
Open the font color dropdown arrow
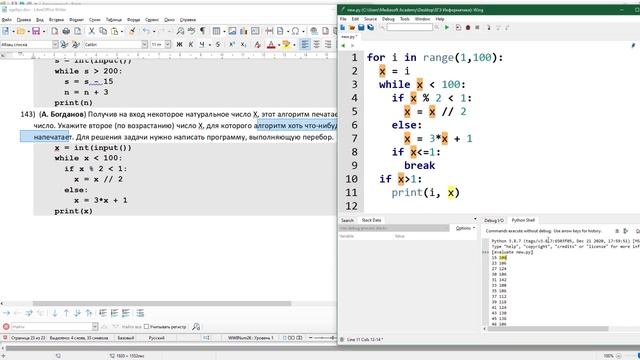pyautogui.click(x=278, y=44)
